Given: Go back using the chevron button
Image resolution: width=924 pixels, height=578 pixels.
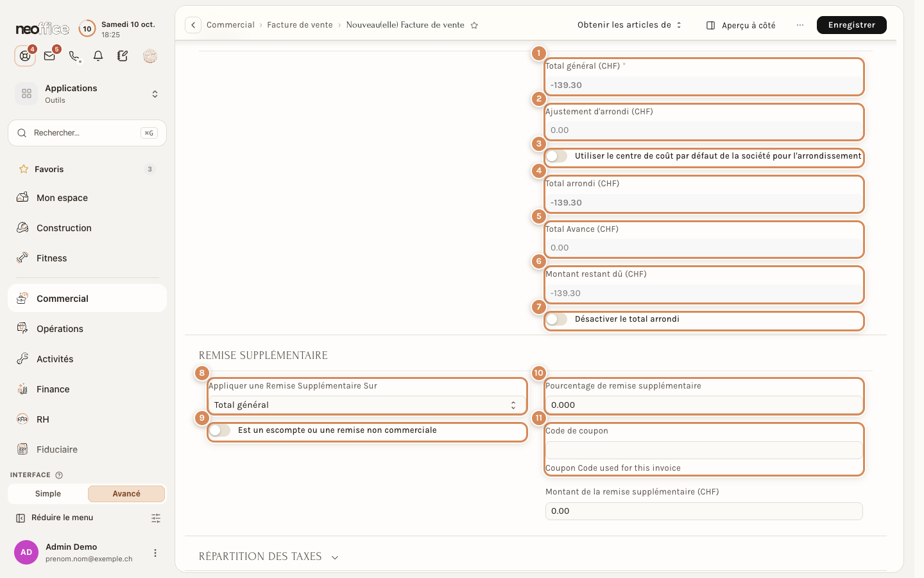Looking at the screenshot, I should (x=193, y=25).
